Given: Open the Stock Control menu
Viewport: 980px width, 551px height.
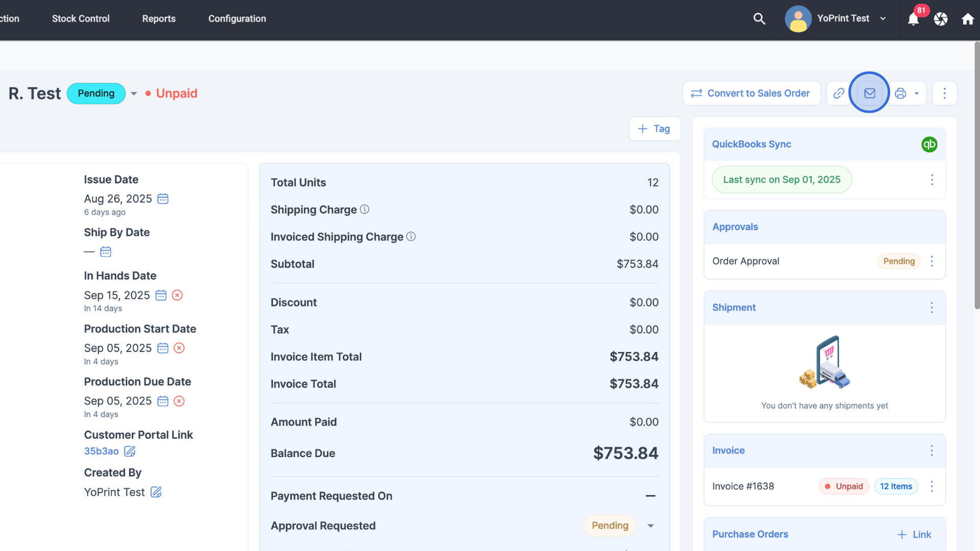Looking at the screenshot, I should coord(81,19).
